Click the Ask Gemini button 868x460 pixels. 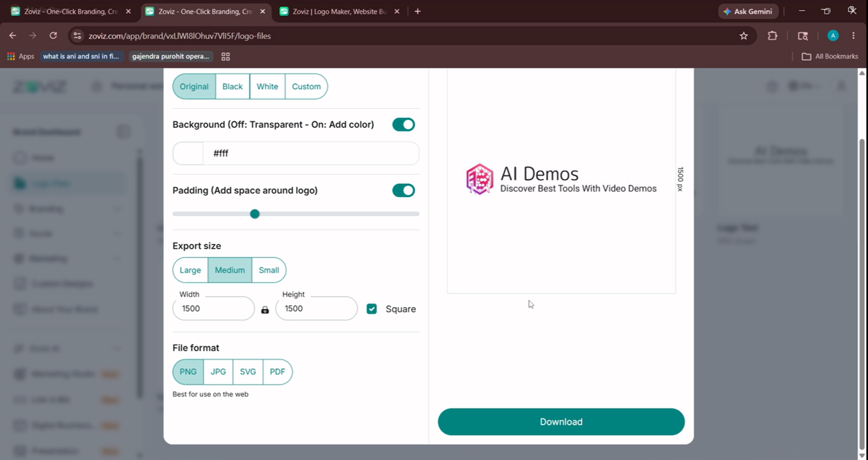pos(748,11)
